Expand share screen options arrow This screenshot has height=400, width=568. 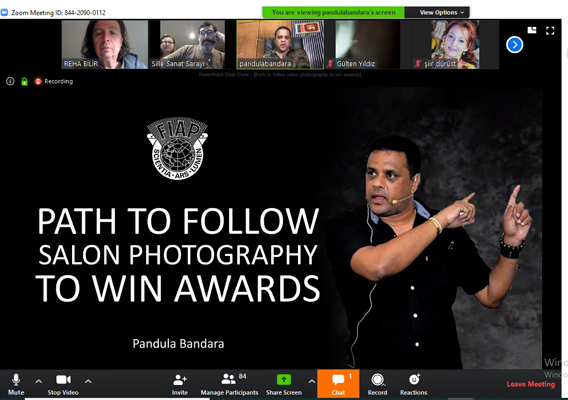[312, 381]
